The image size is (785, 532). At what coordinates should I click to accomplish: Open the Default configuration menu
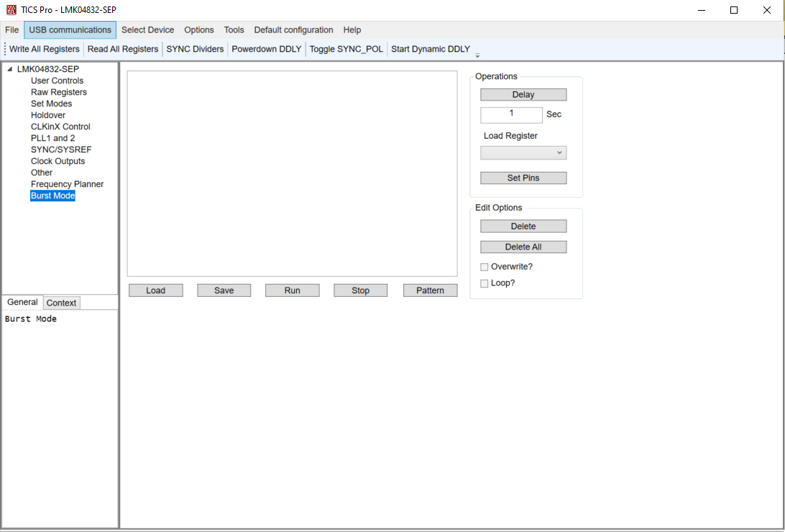(x=293, y=29)
